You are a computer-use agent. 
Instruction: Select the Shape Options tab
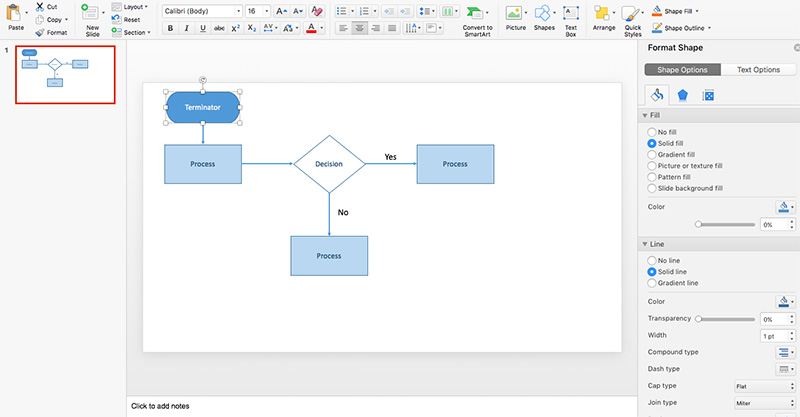tap(682, 70)
